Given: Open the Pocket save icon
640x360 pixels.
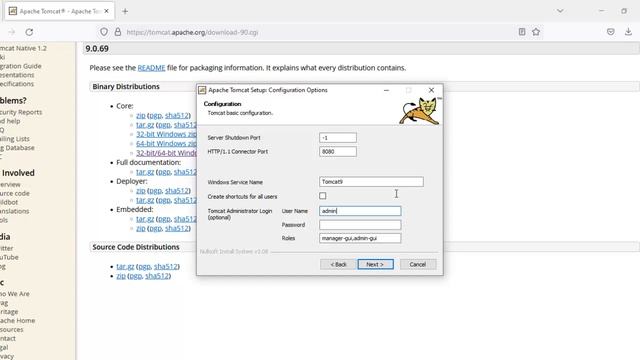Looking at the screenshot, I should click(611, 32).
